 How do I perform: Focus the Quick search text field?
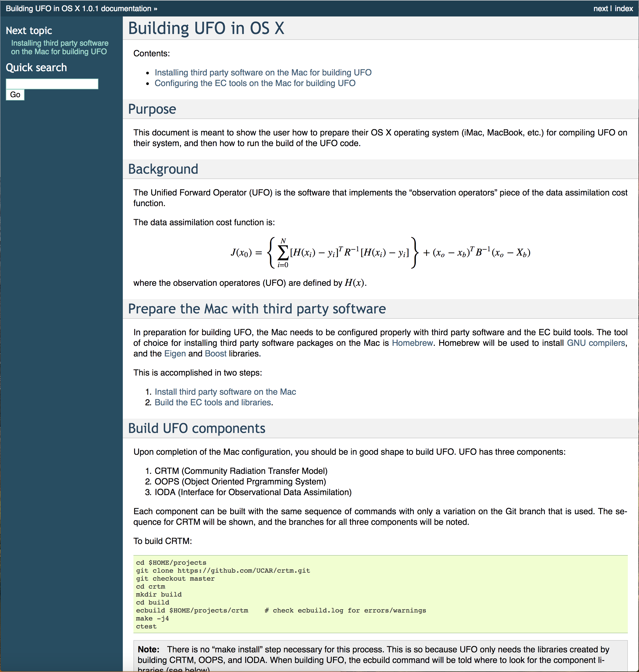[x=52, y=84]
